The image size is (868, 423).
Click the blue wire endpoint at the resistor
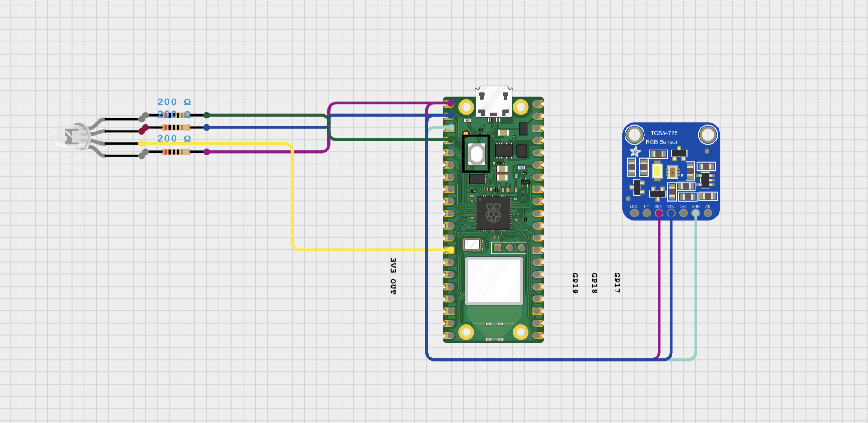point(206,127)
